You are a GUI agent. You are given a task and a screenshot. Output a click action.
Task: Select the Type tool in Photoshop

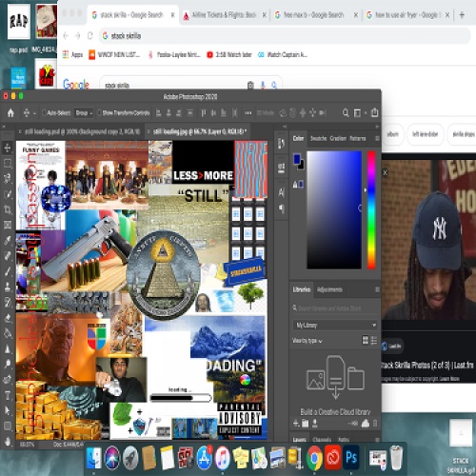(x=8, y=395)
